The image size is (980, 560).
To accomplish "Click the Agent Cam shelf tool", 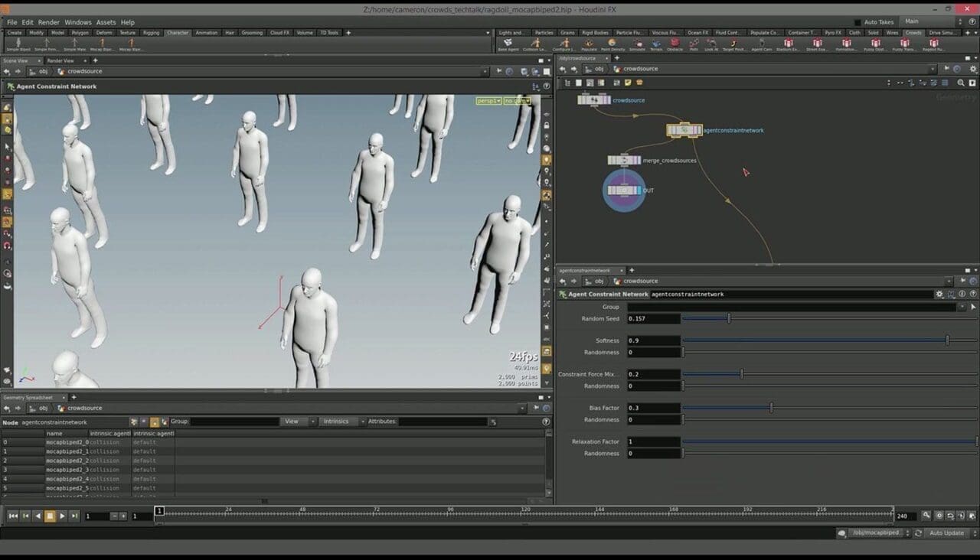I will click(x=761, y=44).
